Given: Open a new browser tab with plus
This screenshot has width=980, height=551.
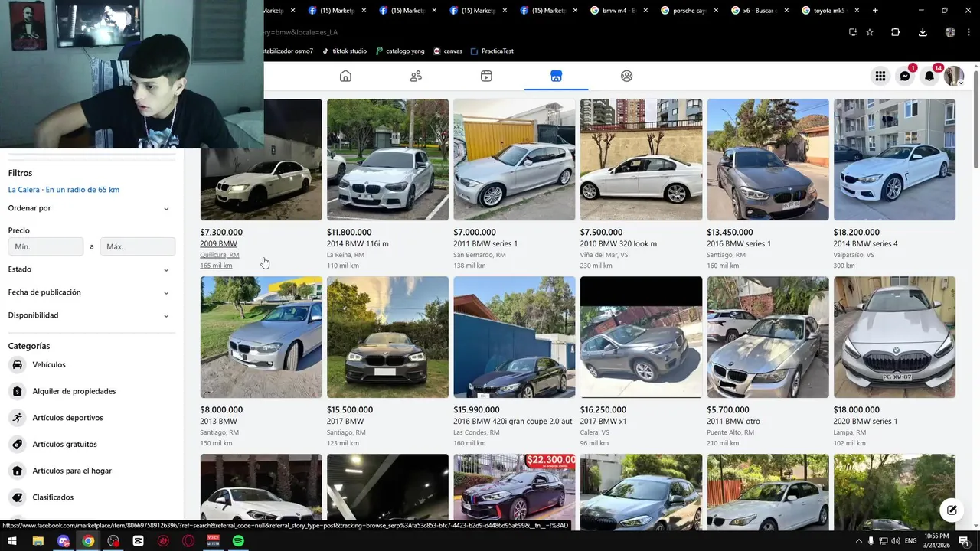Looking at the screenshot, I should [x=875, y=11].
